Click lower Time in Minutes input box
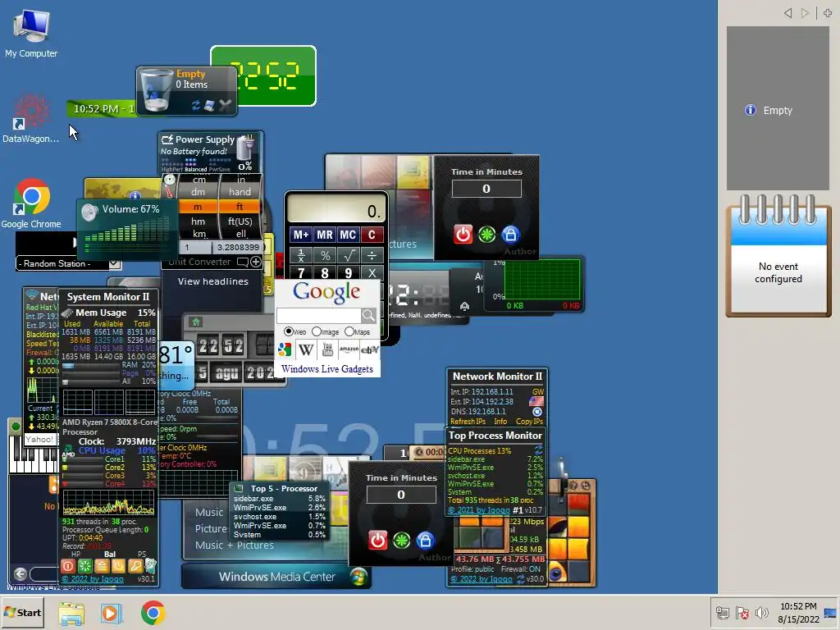Screen dimensions: 840x630 401,495
